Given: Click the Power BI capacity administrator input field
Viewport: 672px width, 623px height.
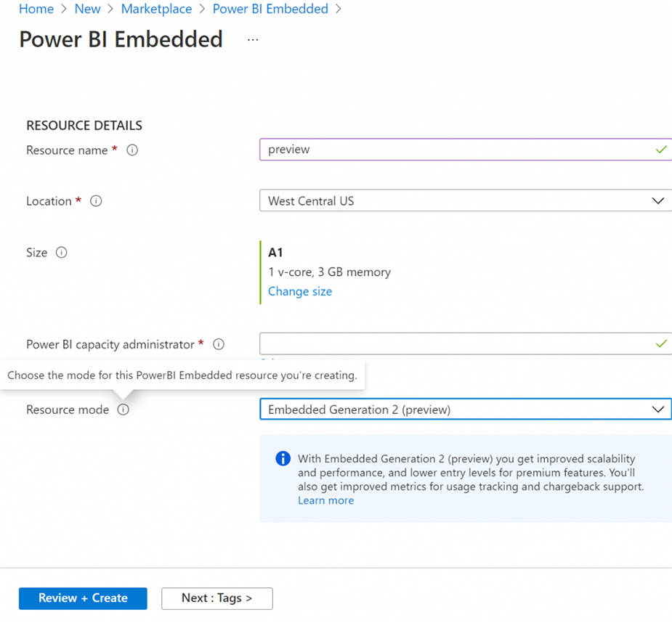Looking at the screenshot, I should click(x=458, y=343).
